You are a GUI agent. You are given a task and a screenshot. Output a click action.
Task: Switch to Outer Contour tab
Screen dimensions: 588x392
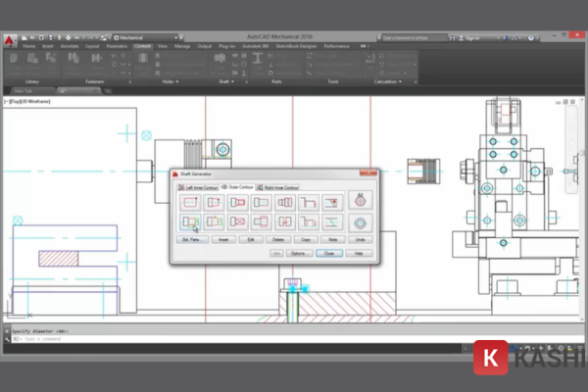click(237, 187)
